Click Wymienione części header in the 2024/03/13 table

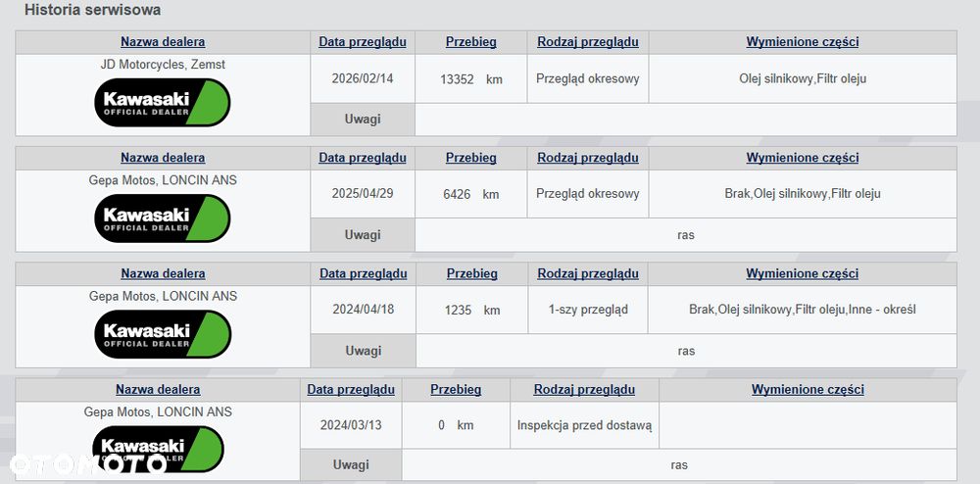[808, 389]
